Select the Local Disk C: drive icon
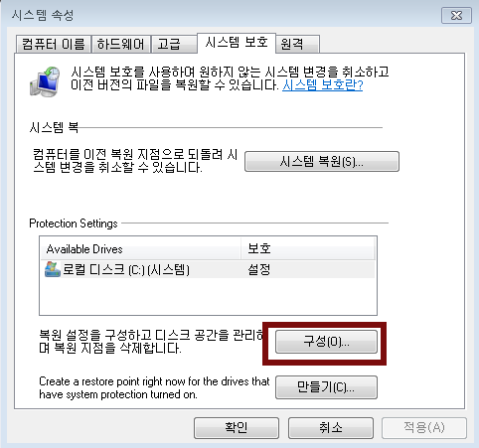 [x=53, y=269]
